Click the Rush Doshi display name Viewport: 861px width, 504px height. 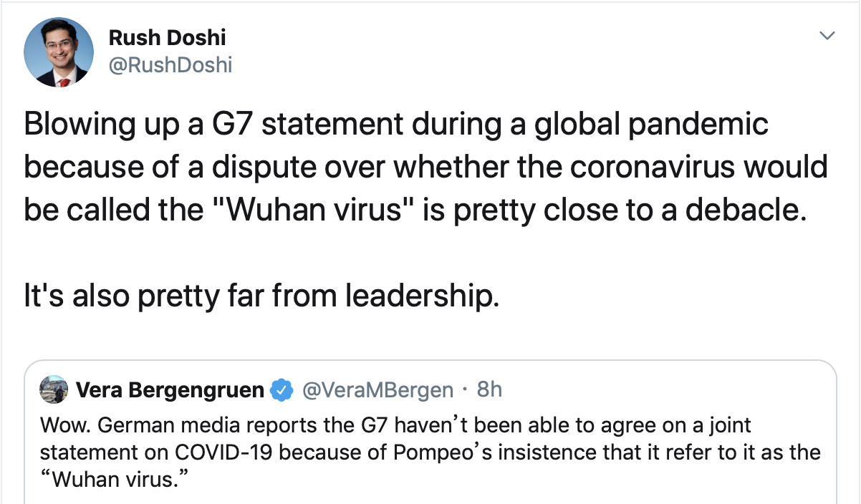coord(167,37)
